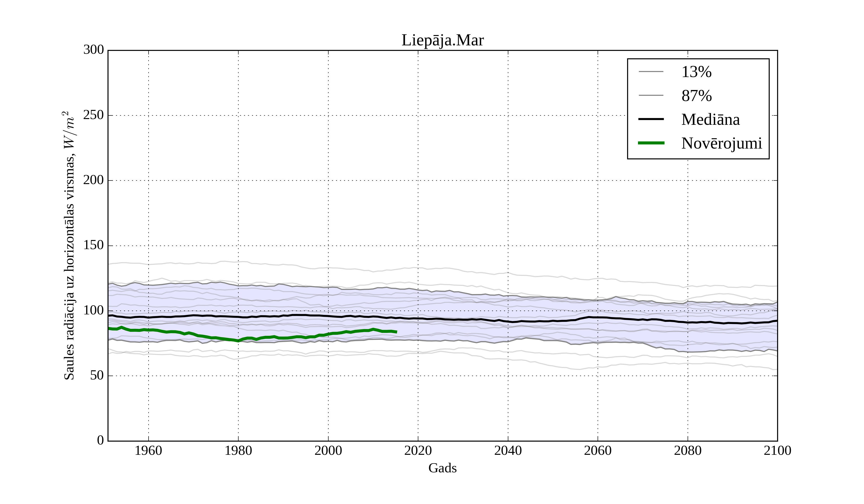Click the gray line sample beside 13%
This screenshot has width=864, height=504.
point(651,72)
